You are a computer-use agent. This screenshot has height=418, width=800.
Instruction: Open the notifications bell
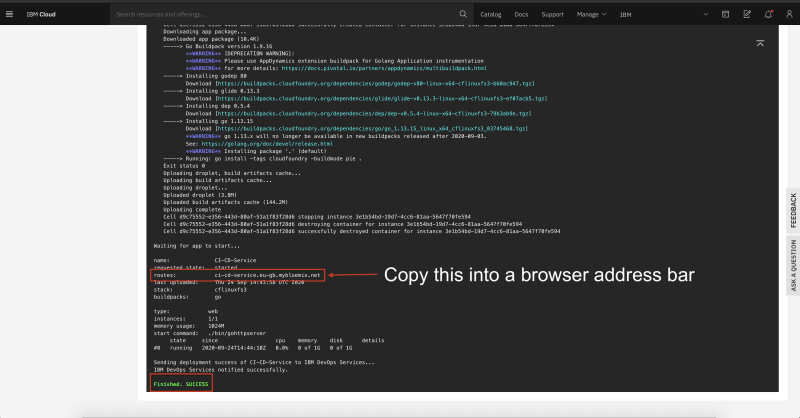(768, 14)
